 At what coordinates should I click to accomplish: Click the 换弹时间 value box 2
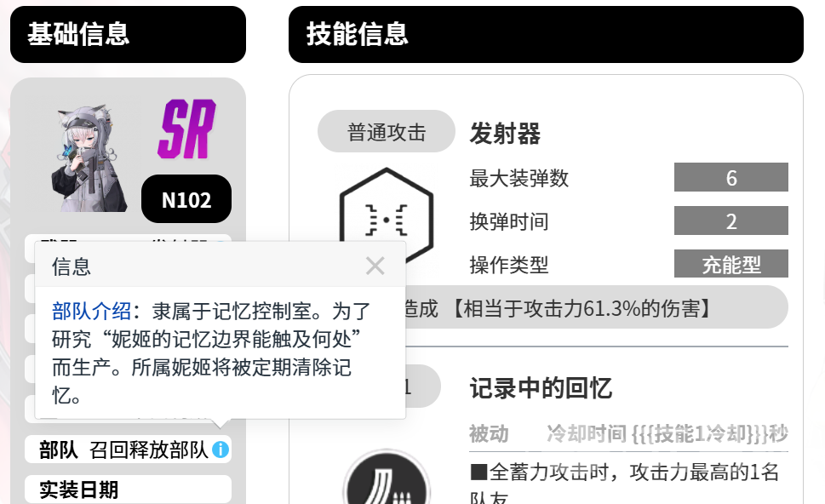tap(730, 221)
